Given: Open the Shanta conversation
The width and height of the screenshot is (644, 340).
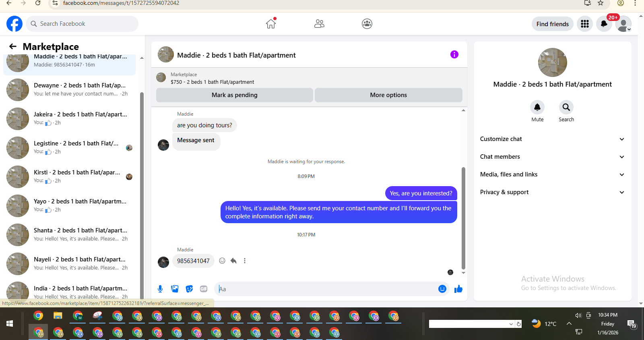Looking at the screenshot, I should (69, 235).
